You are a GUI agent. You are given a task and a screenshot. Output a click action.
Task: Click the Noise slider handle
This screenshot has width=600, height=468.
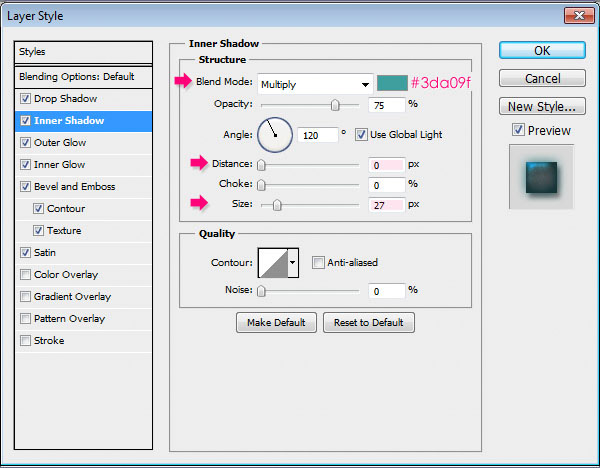(261, 291)
